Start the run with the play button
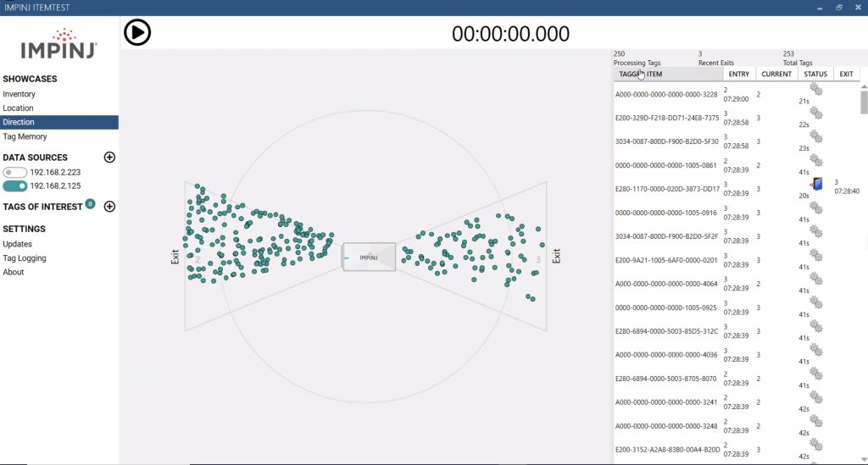Viewport: 868px width, 465px height. [x=137, y=33]
